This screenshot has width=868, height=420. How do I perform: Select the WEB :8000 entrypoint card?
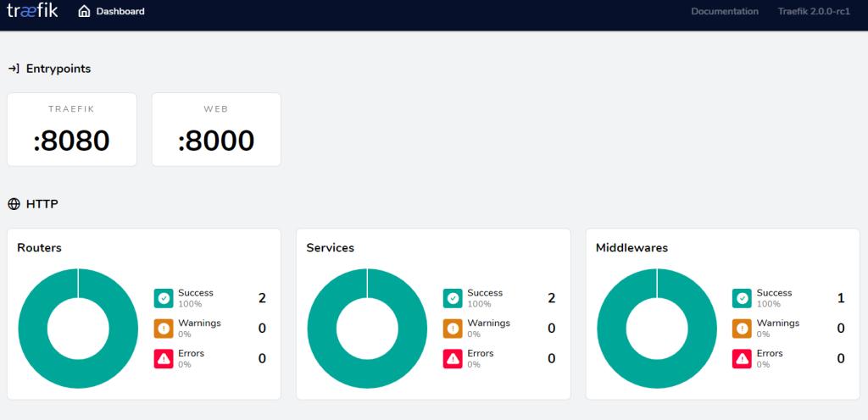tap(216, 130)
